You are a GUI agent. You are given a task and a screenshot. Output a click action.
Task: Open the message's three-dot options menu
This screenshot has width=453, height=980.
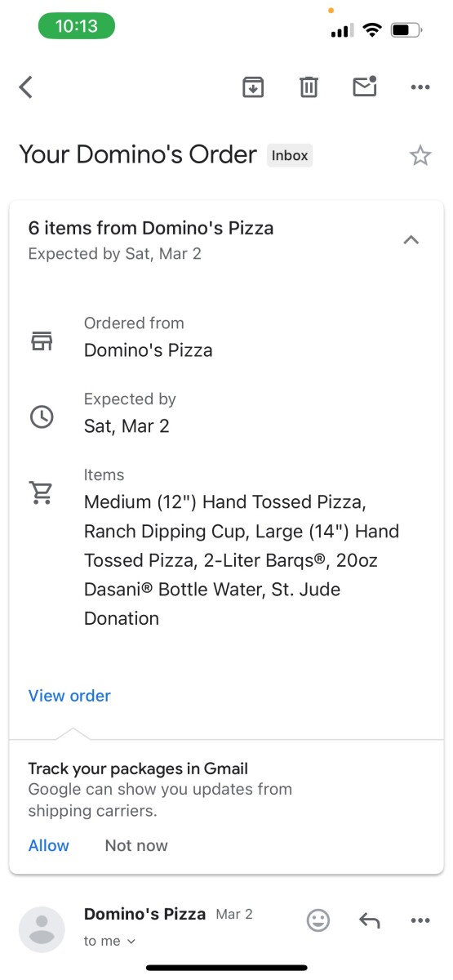point(420,920)
